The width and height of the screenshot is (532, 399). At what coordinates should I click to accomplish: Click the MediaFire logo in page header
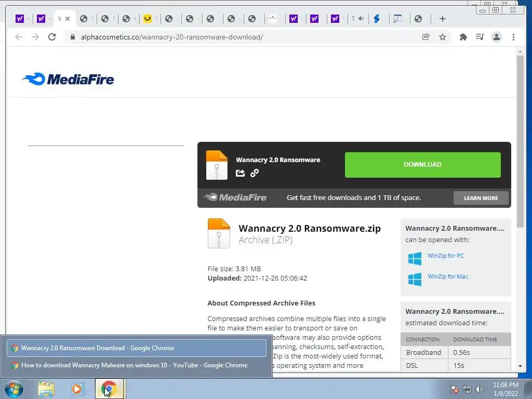(x=68, y=79)
